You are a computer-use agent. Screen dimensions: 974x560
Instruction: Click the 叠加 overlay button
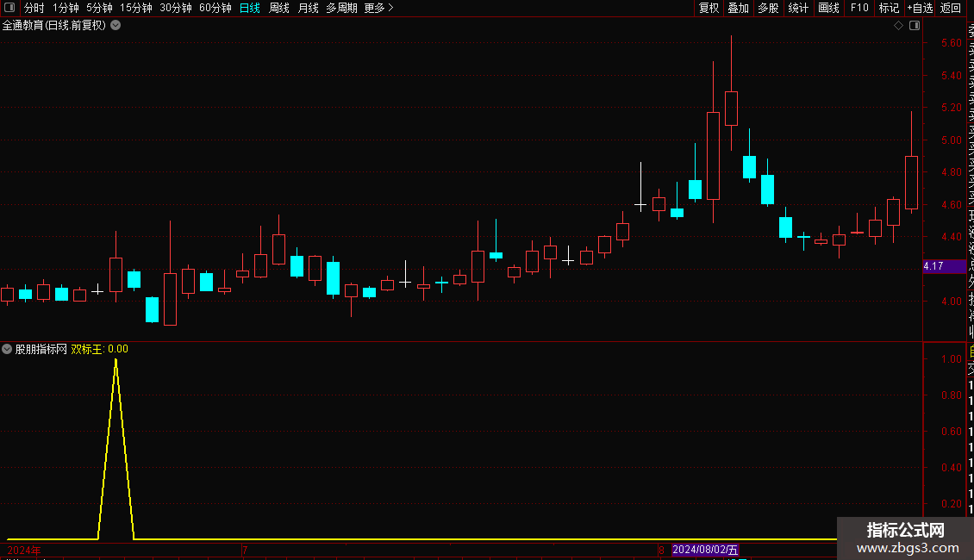point(739,8)
